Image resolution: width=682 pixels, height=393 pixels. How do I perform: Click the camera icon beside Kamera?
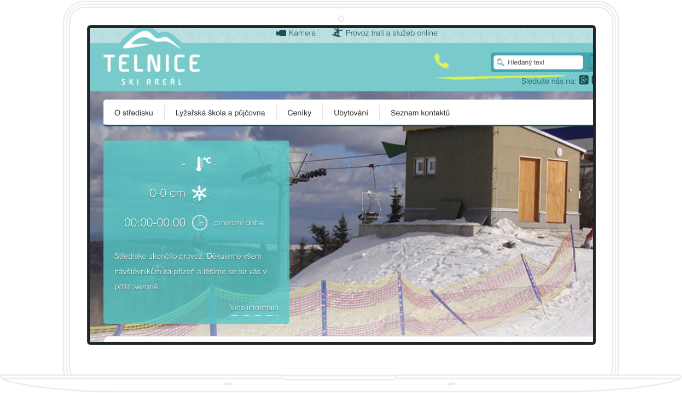pyautogui.click(x=281, y=33)
